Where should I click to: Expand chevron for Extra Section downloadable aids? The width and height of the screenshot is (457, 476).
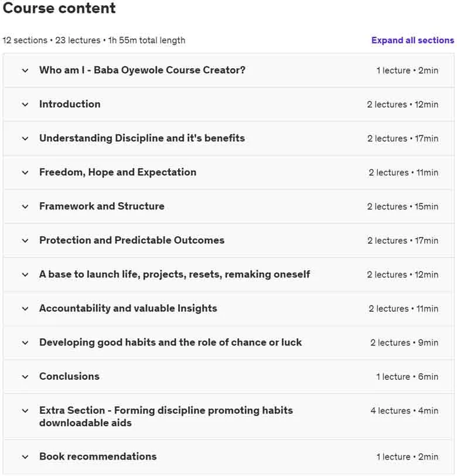coord(25,411)
